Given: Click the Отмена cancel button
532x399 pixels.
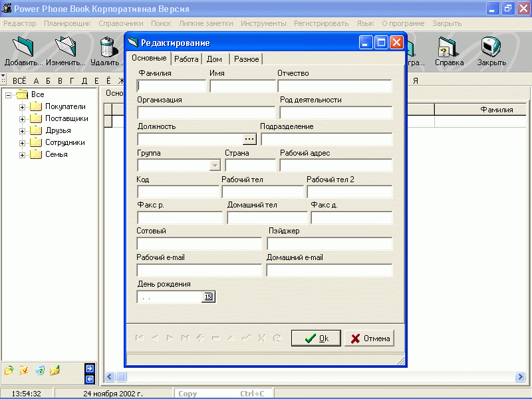Looking at the screenshot, I should pos(370,338).
